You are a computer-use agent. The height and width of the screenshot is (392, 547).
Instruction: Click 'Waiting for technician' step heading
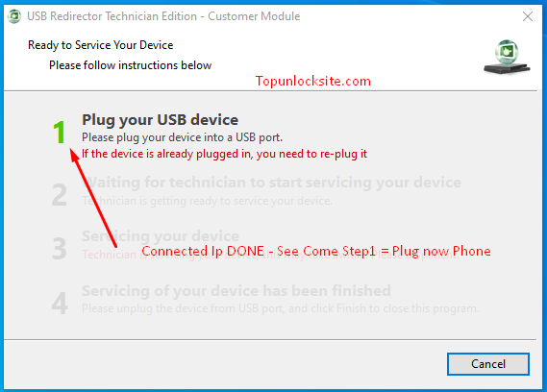point(272,183)
